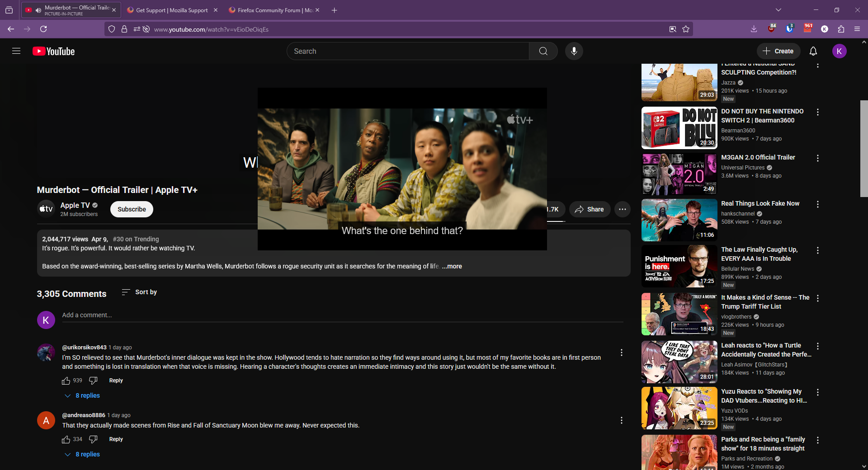Dislike the @urikorsikov843 comment
The height and width of the screenshot is (470, 868).
[93, 381]
